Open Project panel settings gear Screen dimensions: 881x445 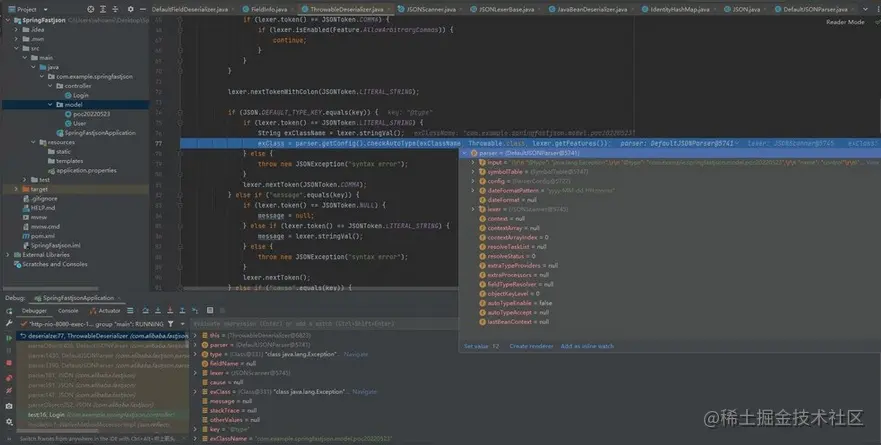(131, 9)
